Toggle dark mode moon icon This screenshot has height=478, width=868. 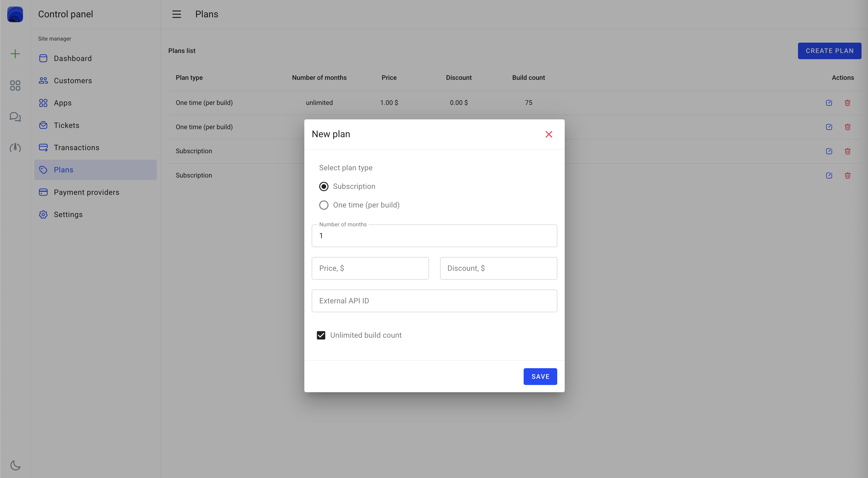coord(15,465)
